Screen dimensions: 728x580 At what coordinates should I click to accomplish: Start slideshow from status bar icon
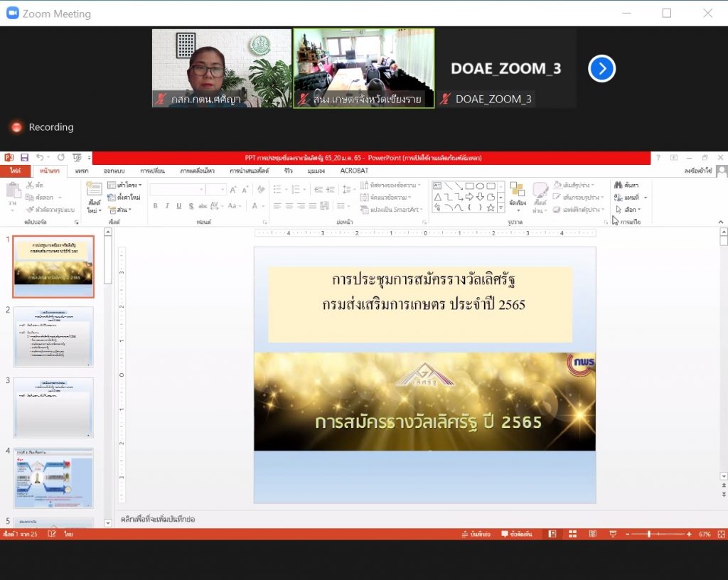613,534
